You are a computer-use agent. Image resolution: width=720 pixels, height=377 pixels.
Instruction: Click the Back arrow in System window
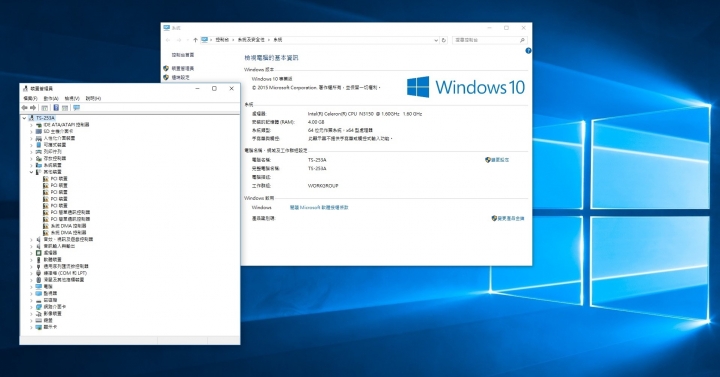[168, 40]
